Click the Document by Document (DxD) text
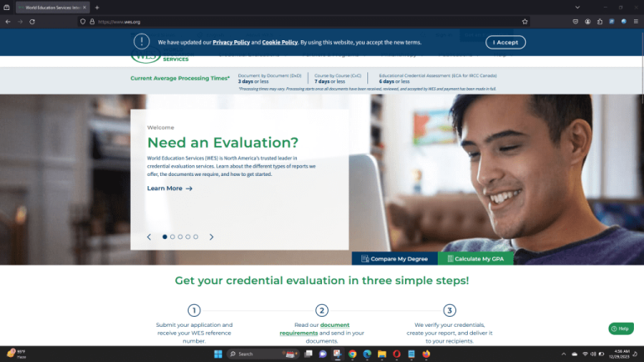Screen dimensions: 644x362 click(x=269, y=75)
